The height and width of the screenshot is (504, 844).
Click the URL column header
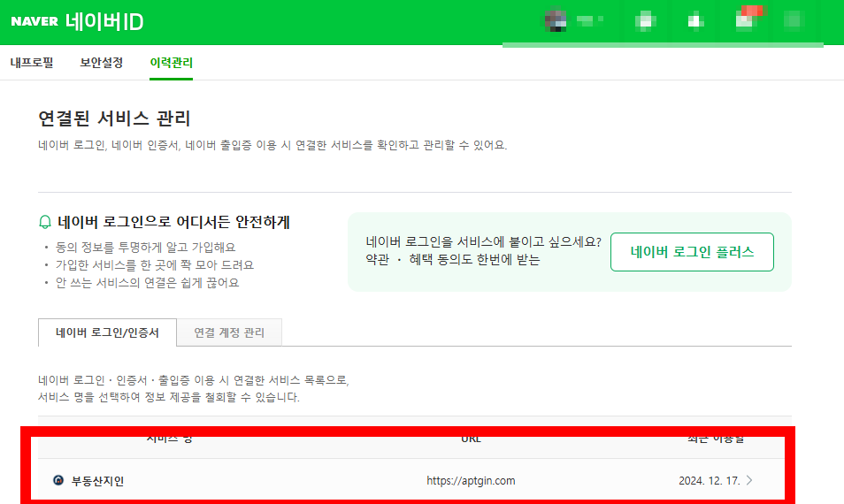click(x=471, y=439)
